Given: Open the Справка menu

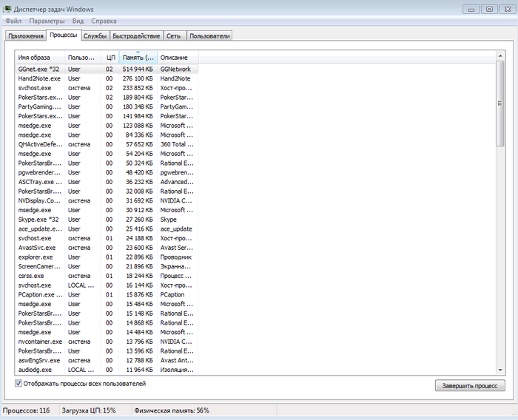Looking at the screenshot, I should click(x=104, y=21).
